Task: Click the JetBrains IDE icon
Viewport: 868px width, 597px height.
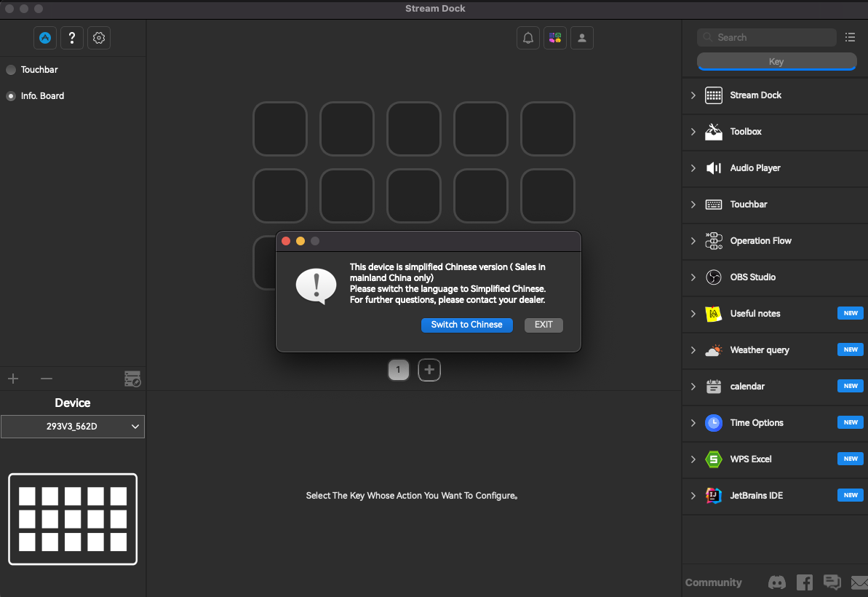Action: [x=714, y=496]
